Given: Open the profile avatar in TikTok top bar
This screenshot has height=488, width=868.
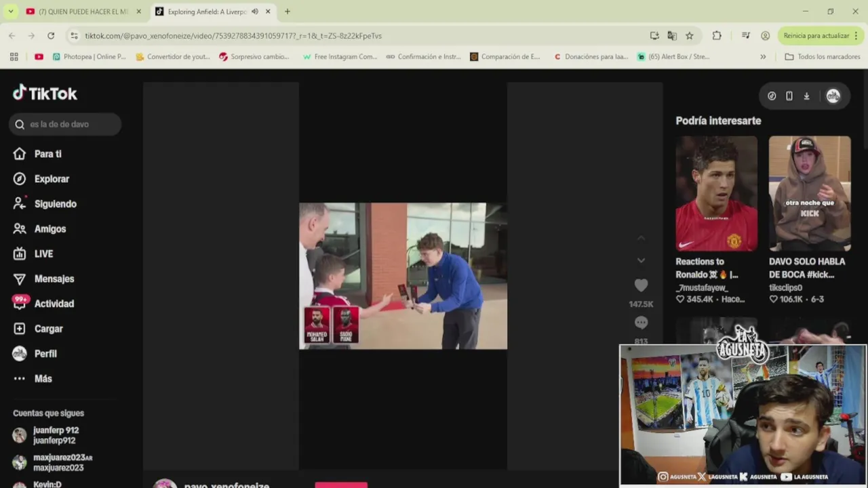Looking at the screenshot, I should [x=833, y=96].
